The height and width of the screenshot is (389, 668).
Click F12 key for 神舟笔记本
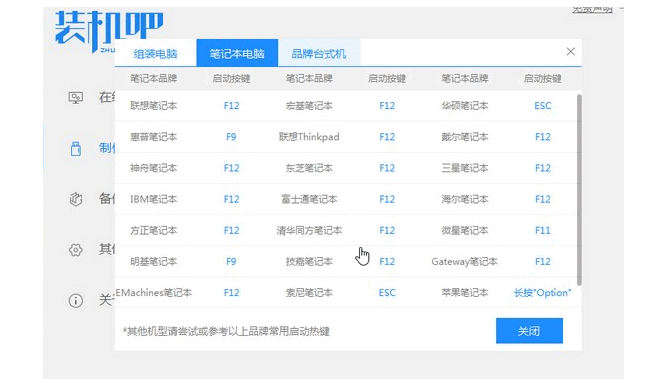231,168
